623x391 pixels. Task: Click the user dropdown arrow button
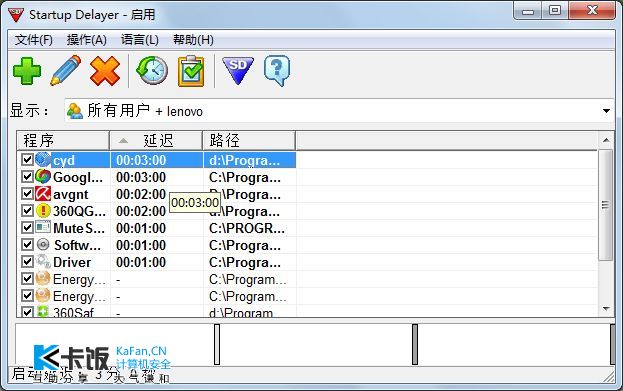pyautogui.click(x=606, y=111)
